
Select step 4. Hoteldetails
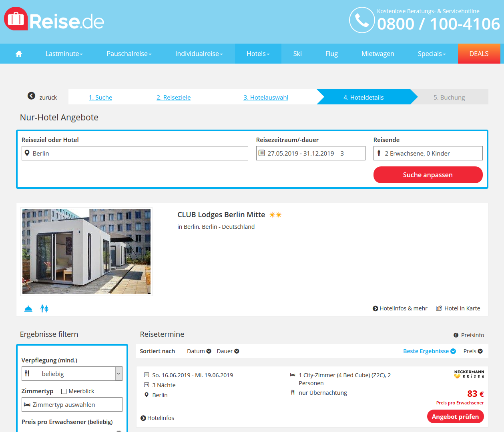(363, 97)
